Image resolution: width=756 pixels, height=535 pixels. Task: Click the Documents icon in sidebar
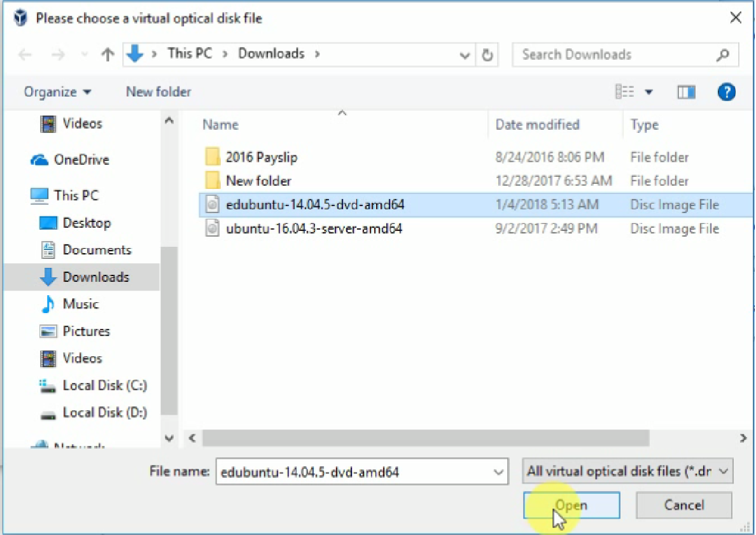(48, 249)
